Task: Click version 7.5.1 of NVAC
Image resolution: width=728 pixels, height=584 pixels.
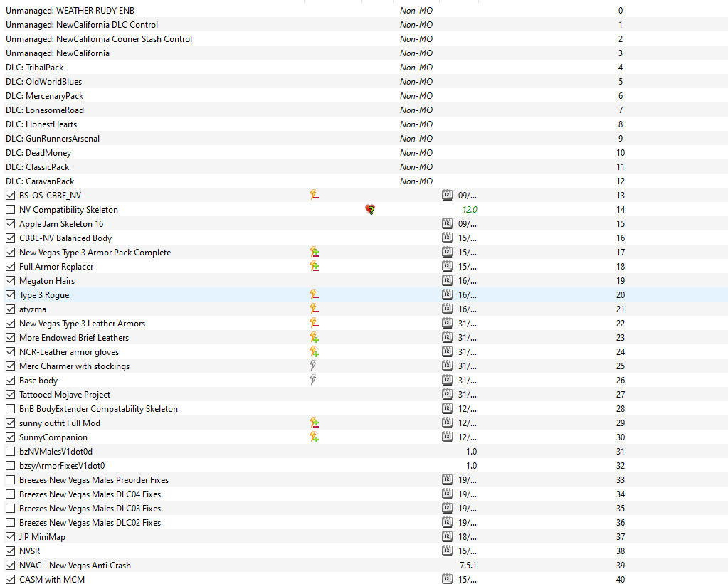Action: coord(468,565)
